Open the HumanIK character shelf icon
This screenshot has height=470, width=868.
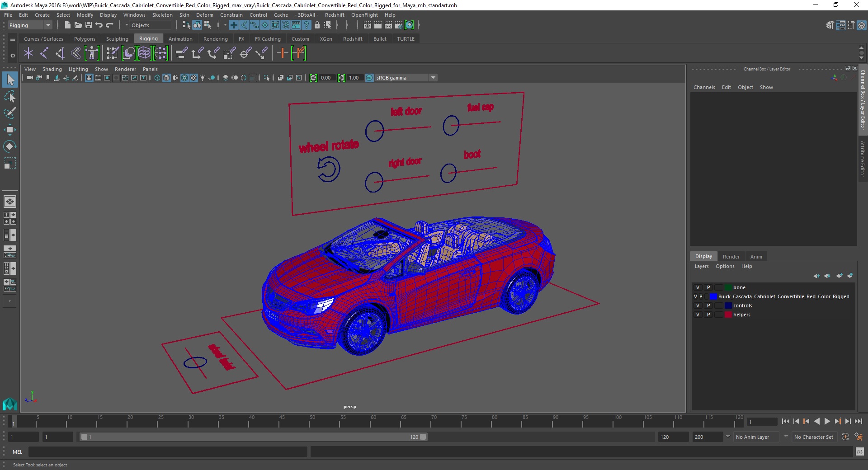click(x=92, y=53)
